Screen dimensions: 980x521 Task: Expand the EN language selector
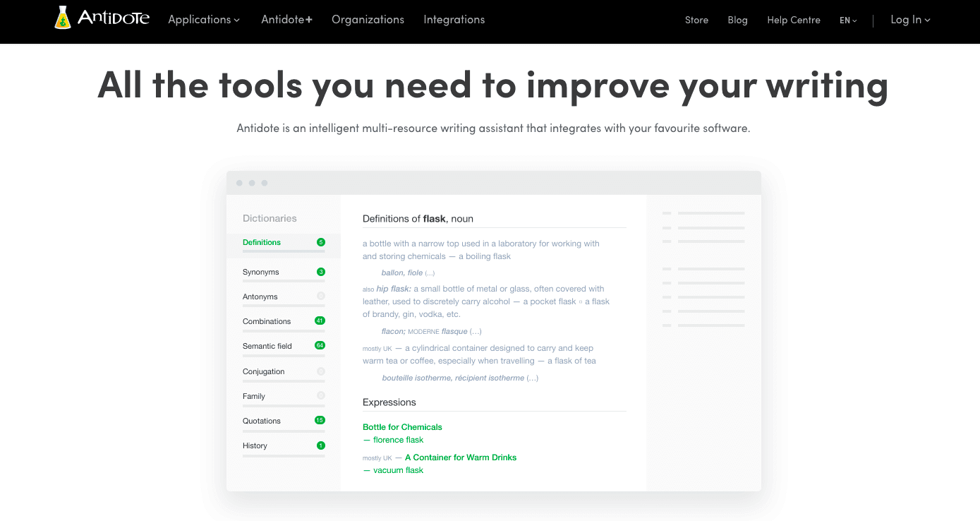(x=848, y=20)
